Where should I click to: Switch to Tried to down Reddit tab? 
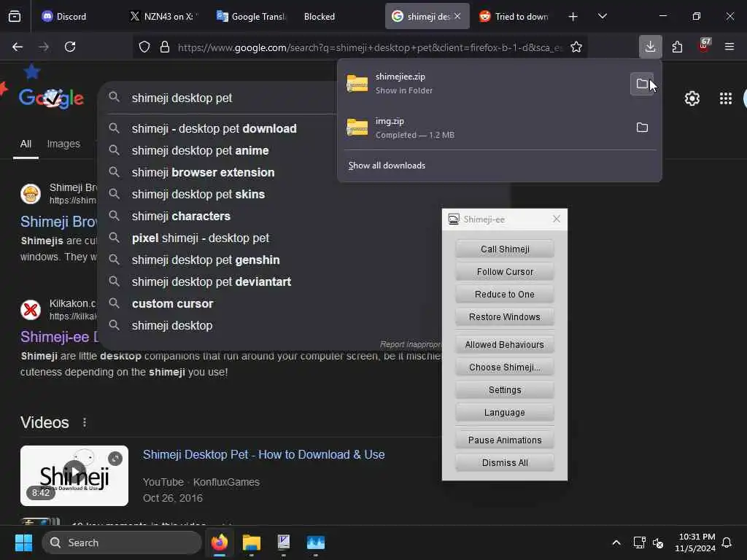[x=514, y=17]
